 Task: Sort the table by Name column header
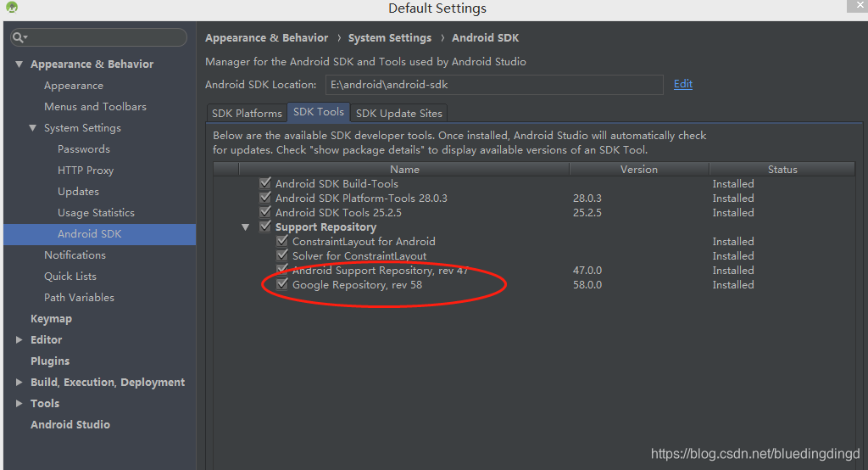click(x=404, y=170)
